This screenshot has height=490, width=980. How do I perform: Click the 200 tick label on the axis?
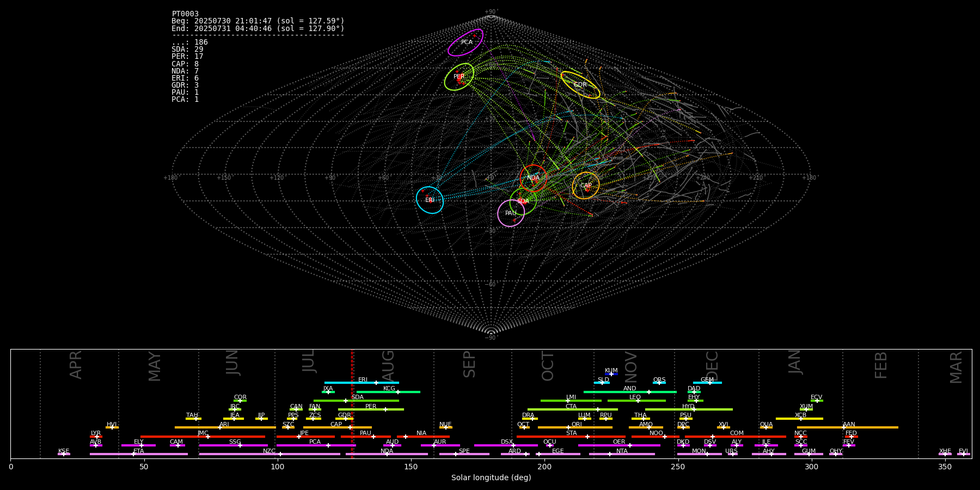click(544, 467)
